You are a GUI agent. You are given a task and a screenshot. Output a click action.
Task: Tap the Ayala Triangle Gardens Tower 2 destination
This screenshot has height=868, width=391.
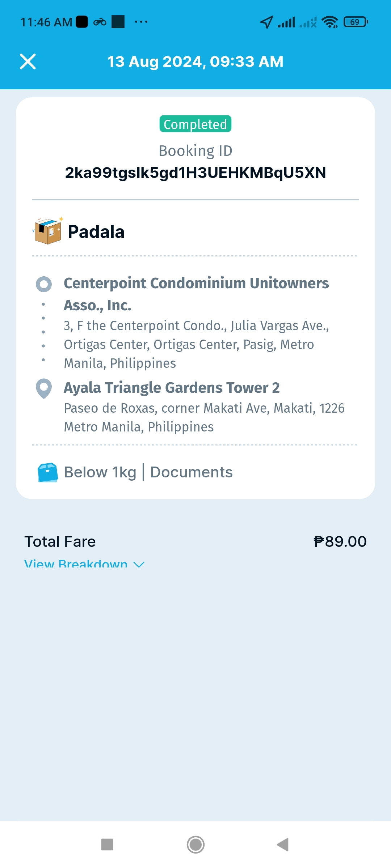click(172, 388)
